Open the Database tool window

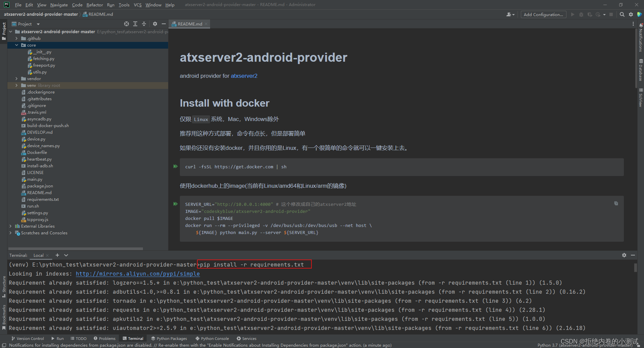coord(641,70)
